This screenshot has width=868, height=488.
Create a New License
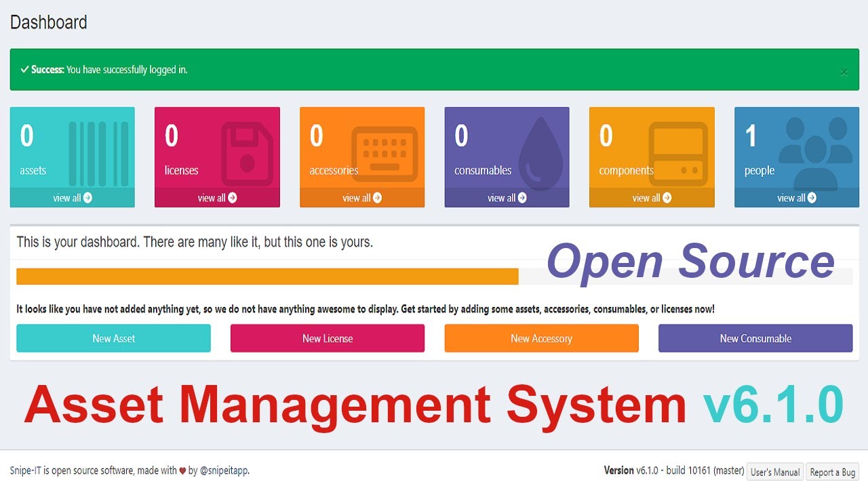click(328, 338)
